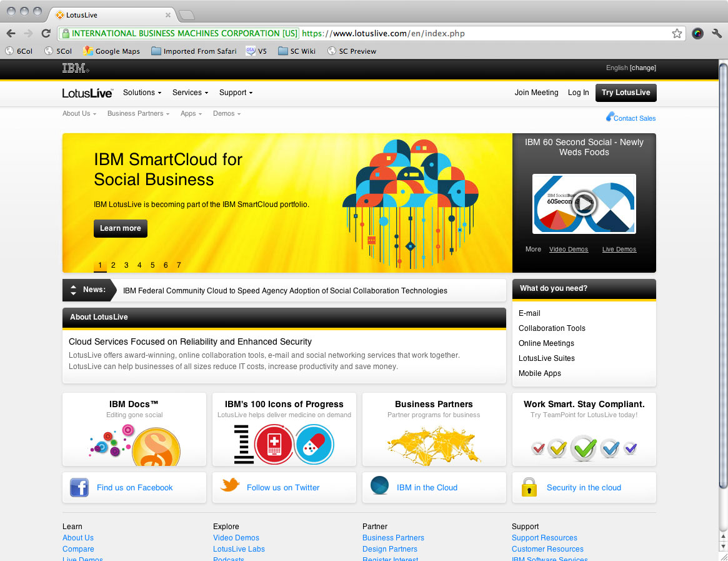Open the Contact Sales link
728x561 pixels.
point(634,118)
